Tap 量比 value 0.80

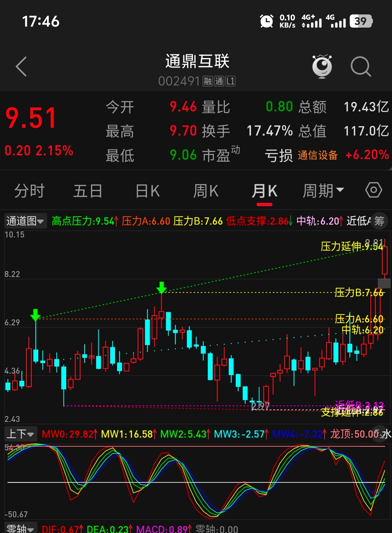279,107
